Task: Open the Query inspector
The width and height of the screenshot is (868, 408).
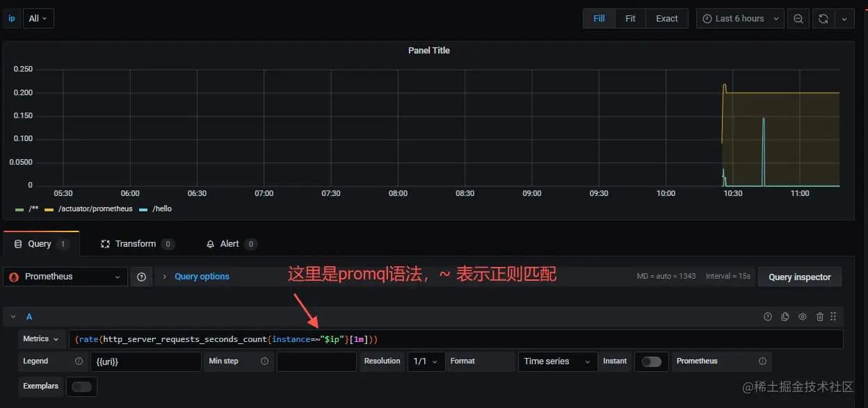Action: (799, 277)
